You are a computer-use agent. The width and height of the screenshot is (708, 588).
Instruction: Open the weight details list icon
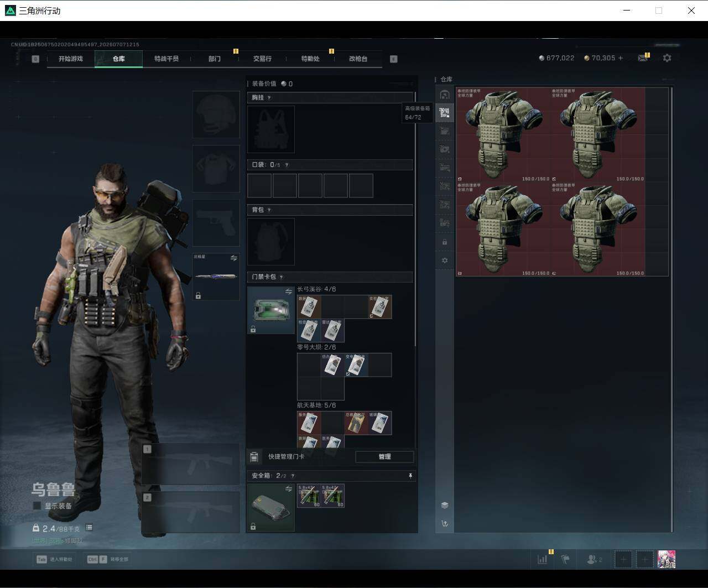click(89, 528)
